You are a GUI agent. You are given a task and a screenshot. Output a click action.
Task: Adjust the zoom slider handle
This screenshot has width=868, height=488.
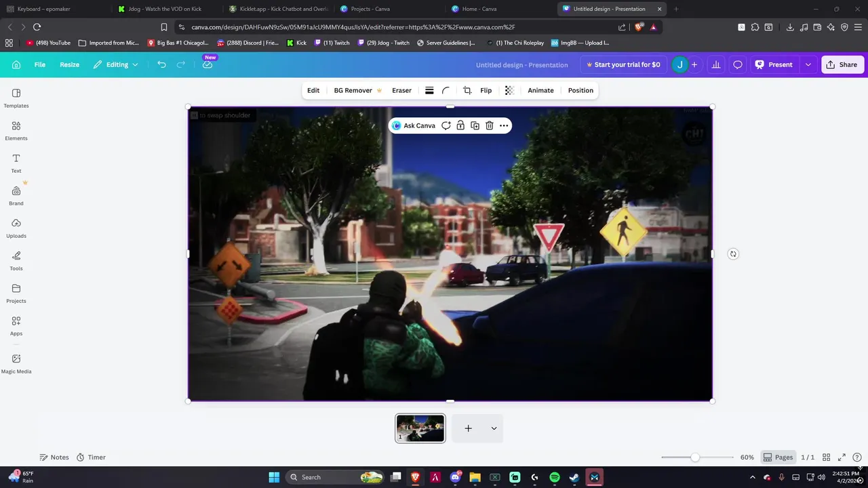(695, 457)
